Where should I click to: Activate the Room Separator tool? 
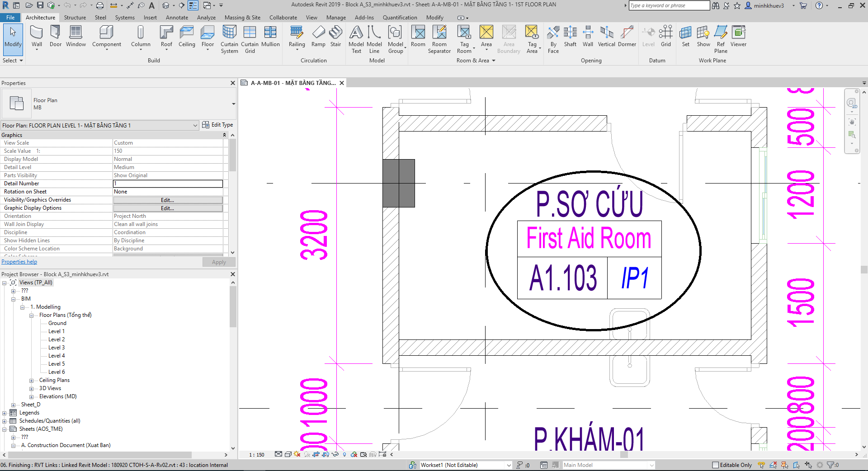(x=439, y=39)
